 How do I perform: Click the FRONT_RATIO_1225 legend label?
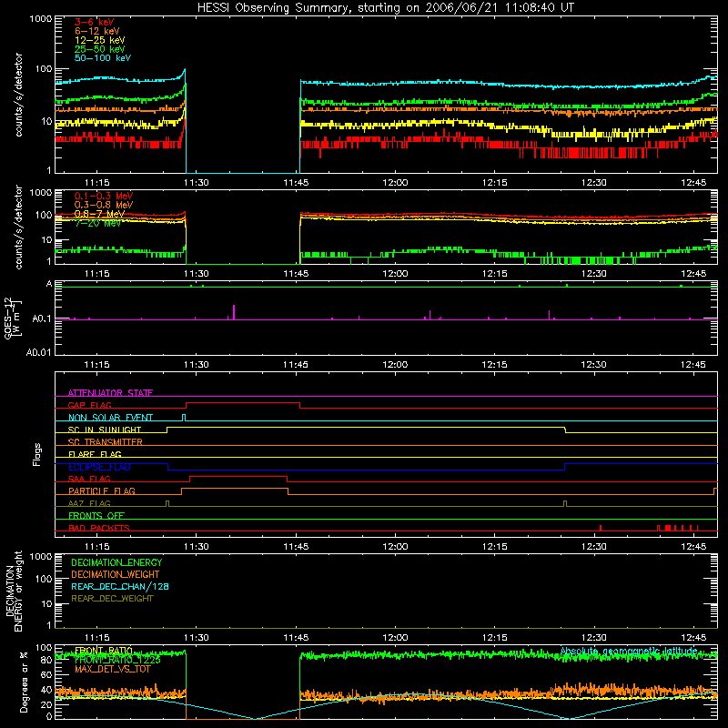117,660
